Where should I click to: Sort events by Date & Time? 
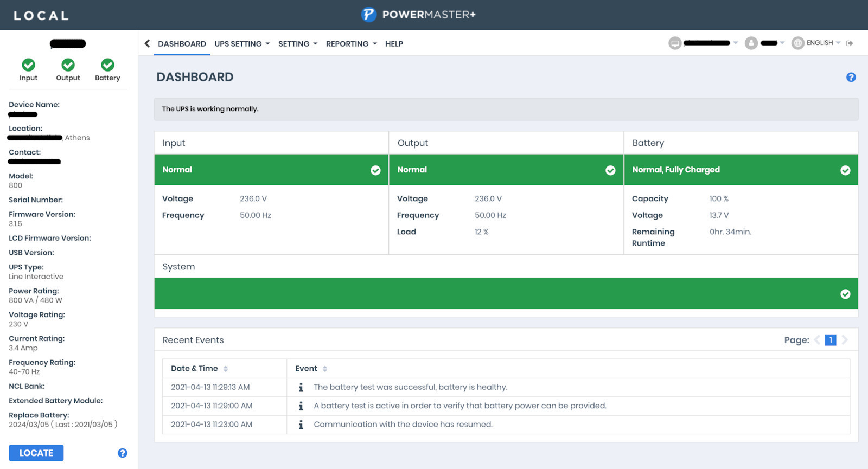click(x=226, y=369)
